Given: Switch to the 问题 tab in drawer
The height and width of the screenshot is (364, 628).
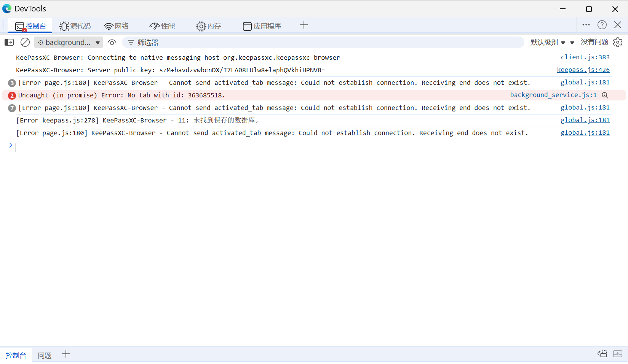Looking at the screenshot, I should (x=44, y=354).
